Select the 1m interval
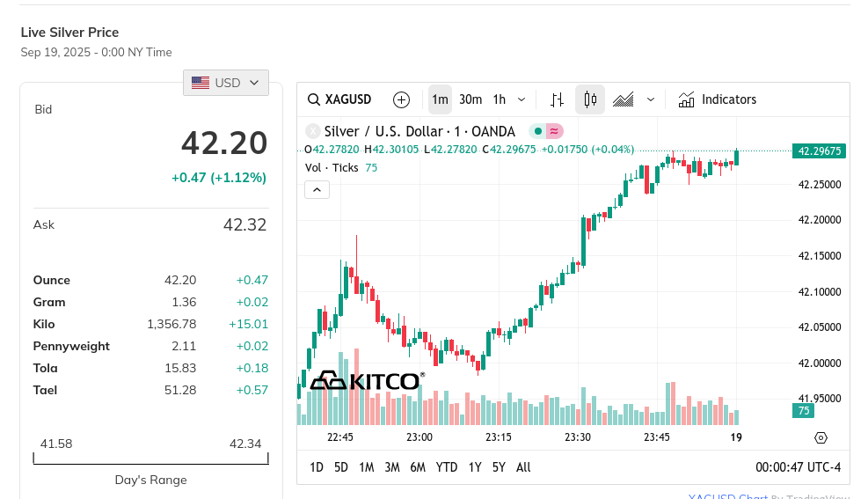The image size is (868, 499). pyautogui.click(x=440, y=99)
